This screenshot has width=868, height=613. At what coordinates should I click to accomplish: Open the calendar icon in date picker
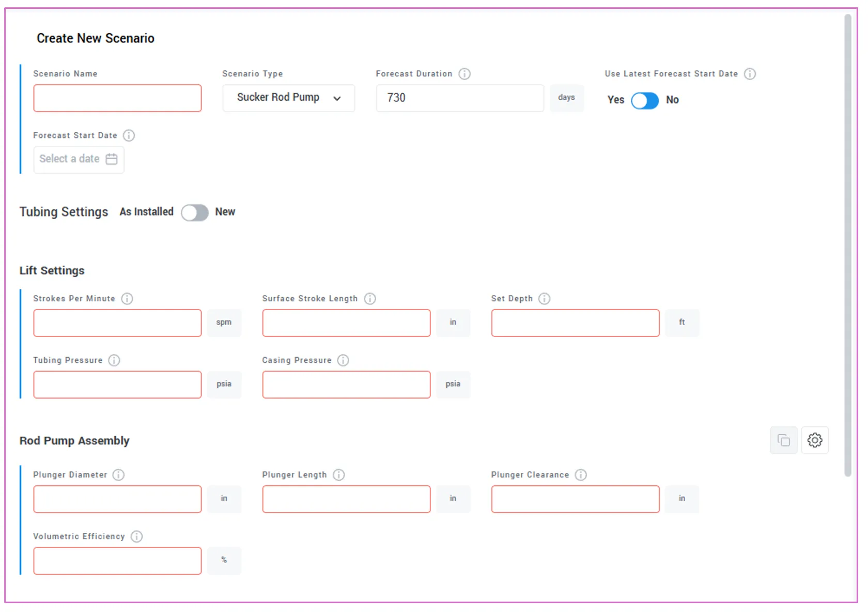pos(112,159)
